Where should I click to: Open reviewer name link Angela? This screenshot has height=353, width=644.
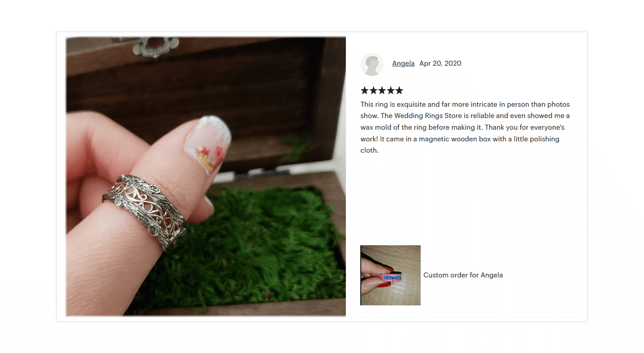click(403, 63)
